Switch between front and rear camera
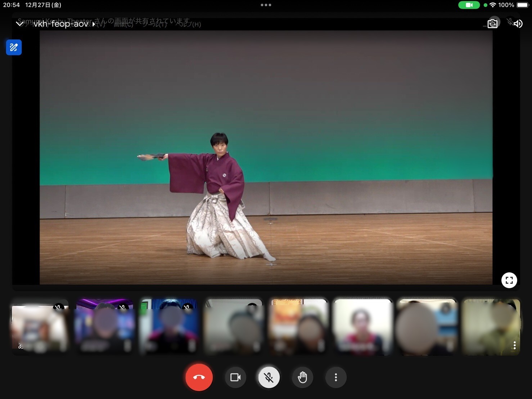This screenshot has height=399, width=532. pos(492,24)
